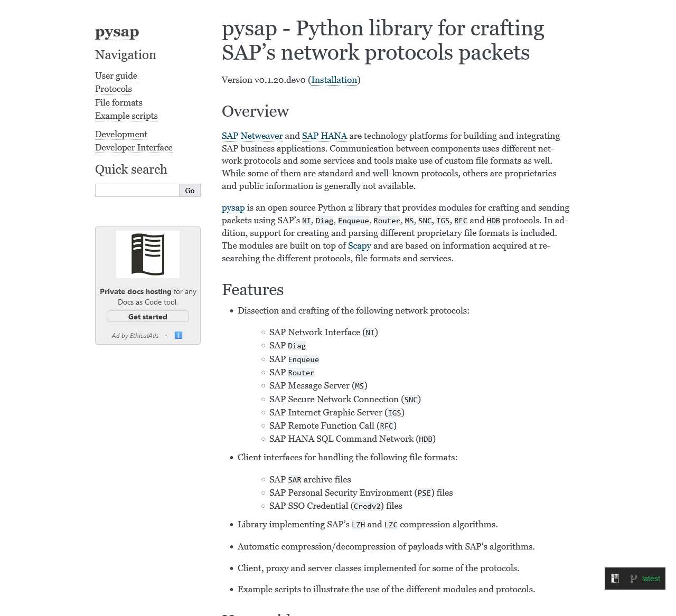Click the Read the Docs book icon in the version badge
676x616 pixels.
615,579
